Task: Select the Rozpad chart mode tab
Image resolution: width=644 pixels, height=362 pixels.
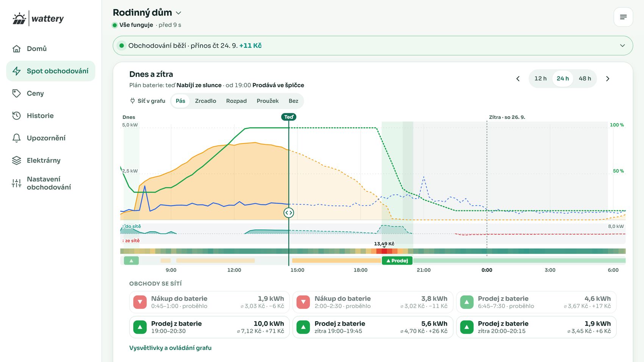Action: [x=236, y=101]
